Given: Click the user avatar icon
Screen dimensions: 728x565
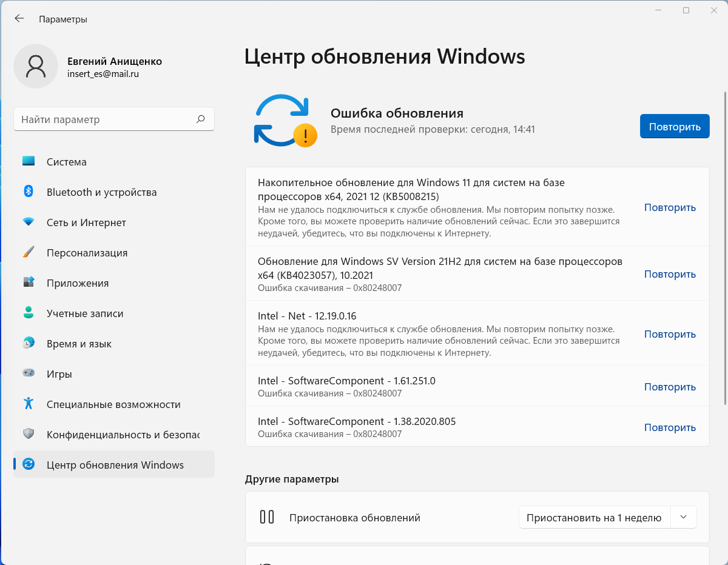Looking at the screenshot, I should click(36, 66).
